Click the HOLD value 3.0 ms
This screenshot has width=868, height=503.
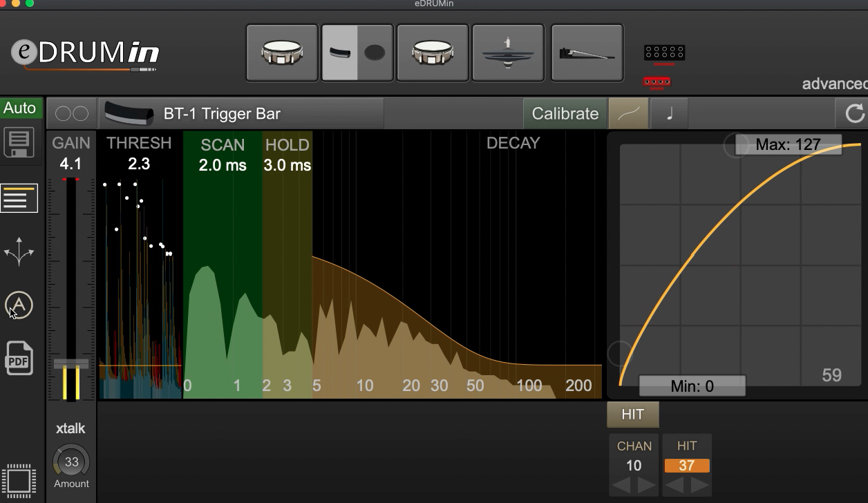point(287,166)
